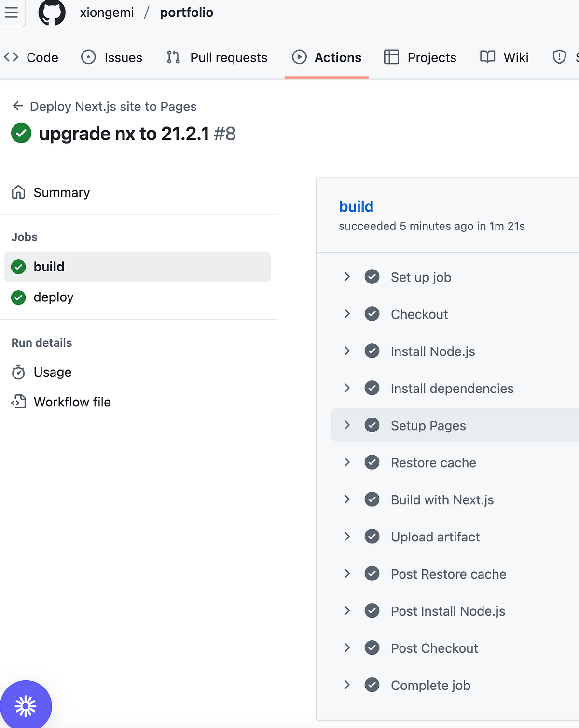
Task: Expand the Build with Next.js step
Action: point(347,499)
